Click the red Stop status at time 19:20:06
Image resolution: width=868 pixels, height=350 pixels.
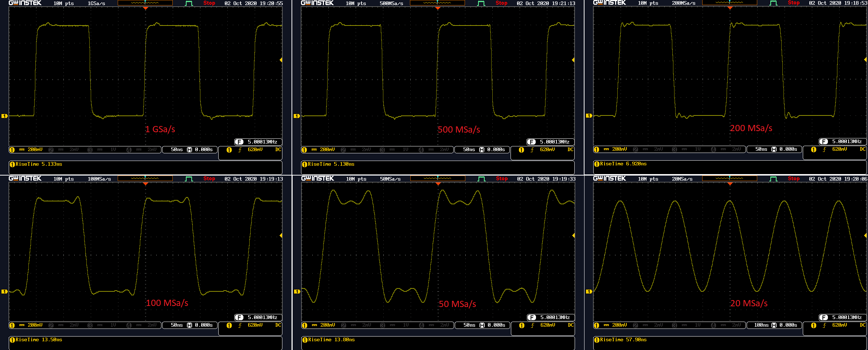794,179
